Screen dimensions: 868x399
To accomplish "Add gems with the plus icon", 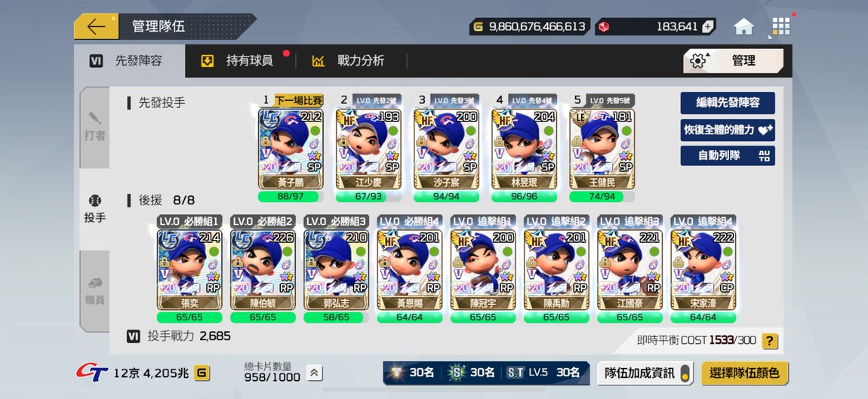I will (x=708, y=26).
